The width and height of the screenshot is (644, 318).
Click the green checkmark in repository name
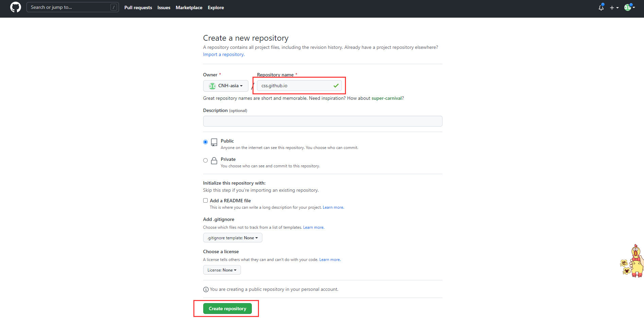(x=336, y=86)
